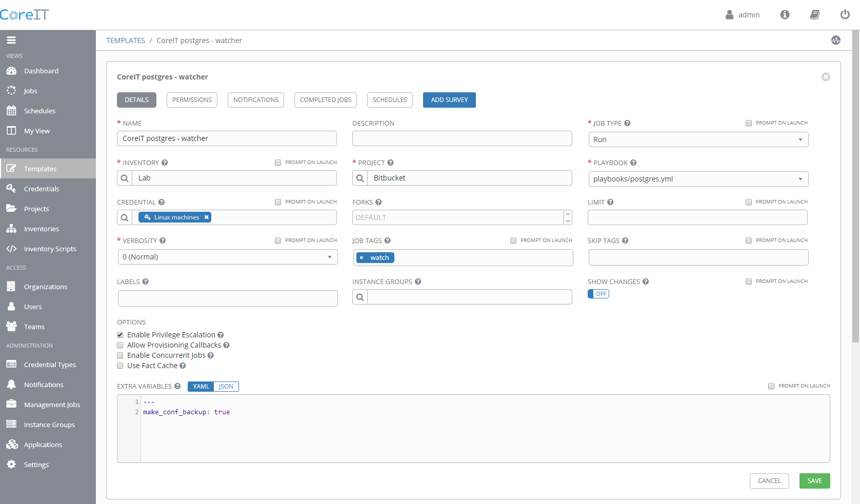Viewport: 860px width, 504px height.
Task: Toggle Credential prompt on launch checkbox
Action: click(x=278, y=202)
